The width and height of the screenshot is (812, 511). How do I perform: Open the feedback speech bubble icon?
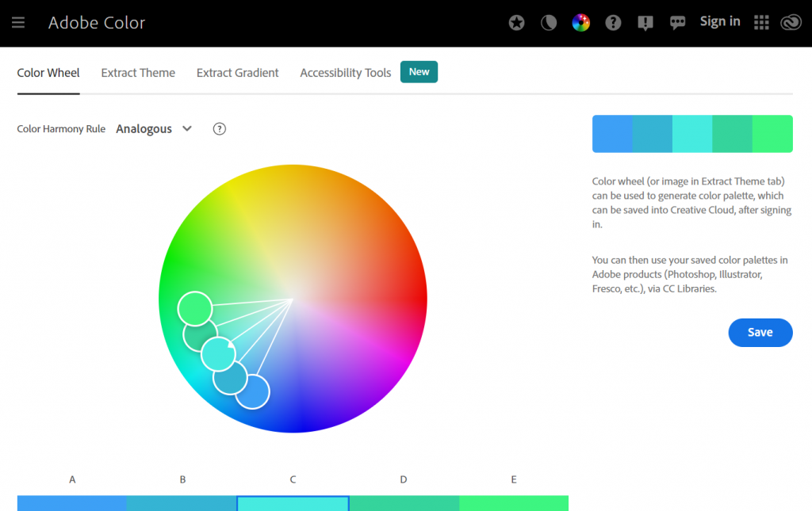[677, 22]
